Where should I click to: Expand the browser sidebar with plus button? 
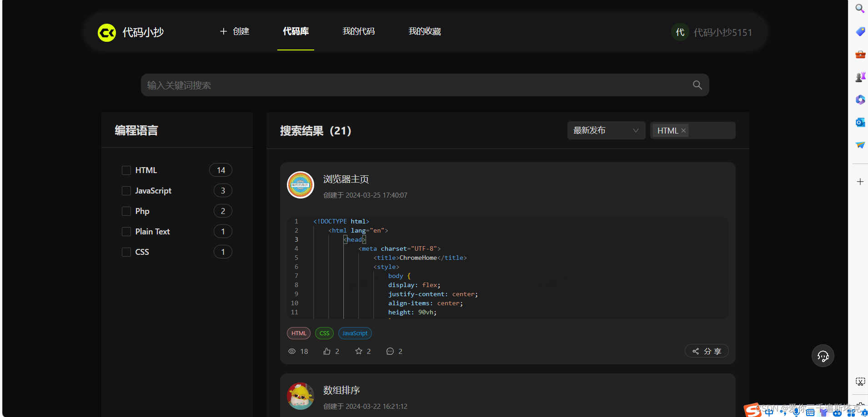coord(859,181)
